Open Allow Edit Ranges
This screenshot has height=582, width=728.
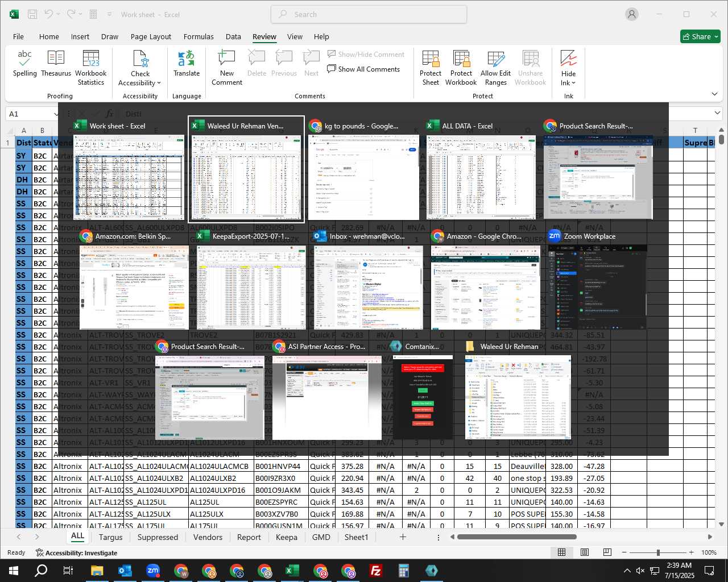tap(496, 68)
